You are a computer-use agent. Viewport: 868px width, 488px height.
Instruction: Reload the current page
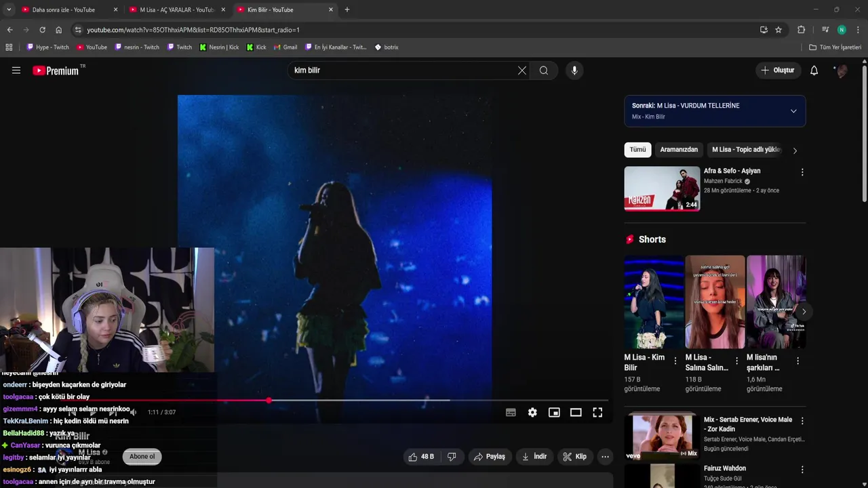pos(42,30)
